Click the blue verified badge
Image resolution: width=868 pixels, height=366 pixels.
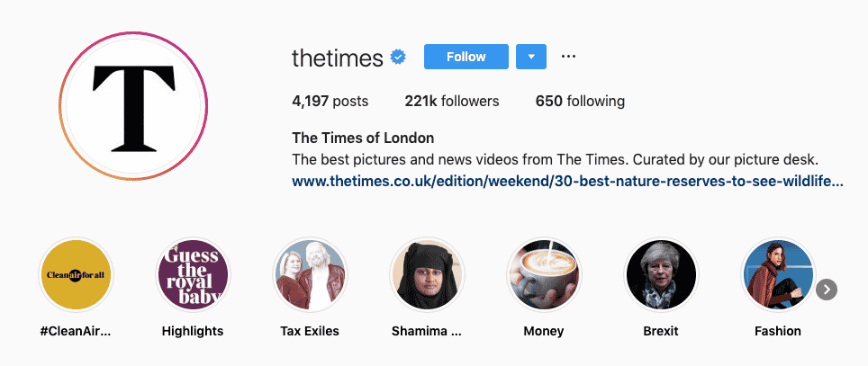coord(398,57)
